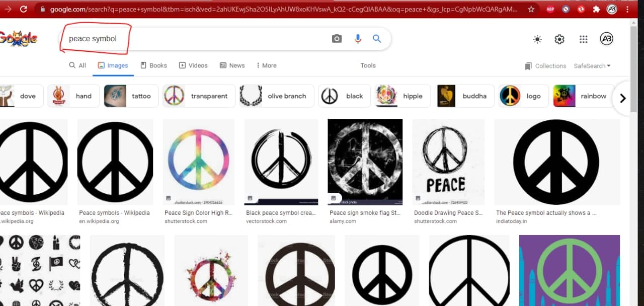Open the shutterstock.com source under rainbow sign
Viewport: 644px width, 306px height.
(186, 221)
